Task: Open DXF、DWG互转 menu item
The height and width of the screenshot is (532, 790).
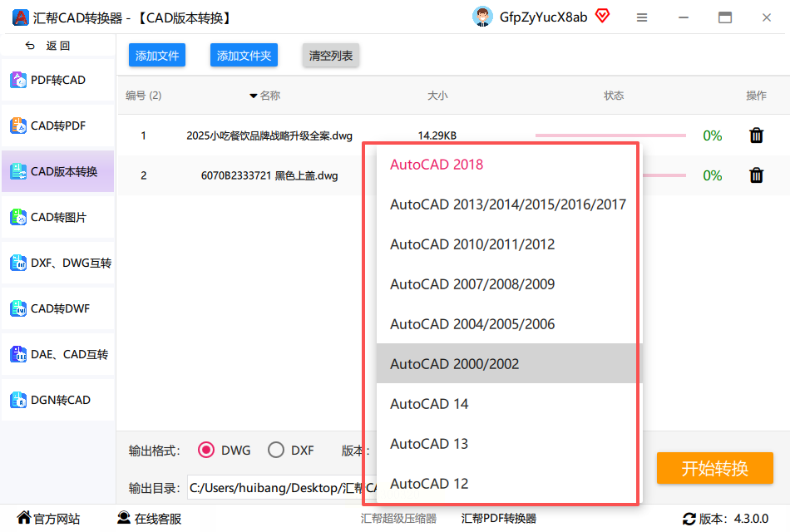Action: pos(58,263)
